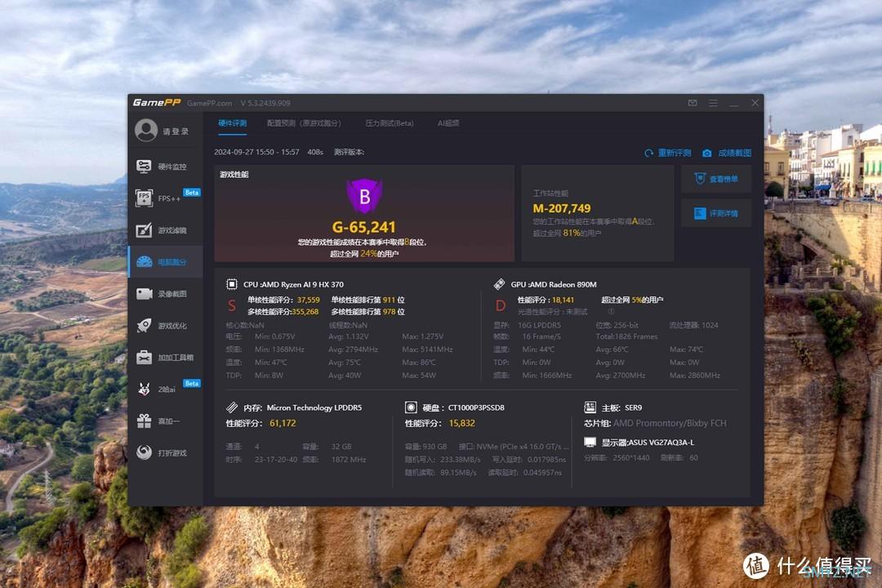Click the GamePP logo
Image resolution: width=882 pixels, height=588 pixels.
point(156,102)
